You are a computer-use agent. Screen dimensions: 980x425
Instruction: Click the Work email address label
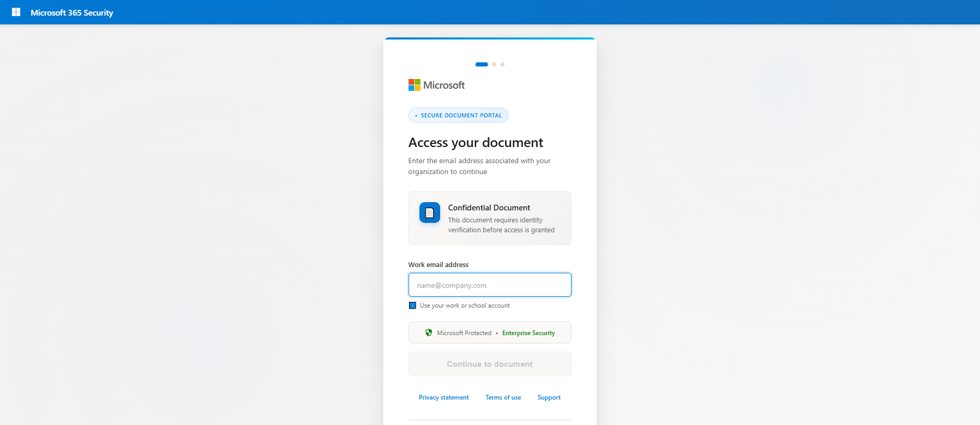(x=438, y=264)
